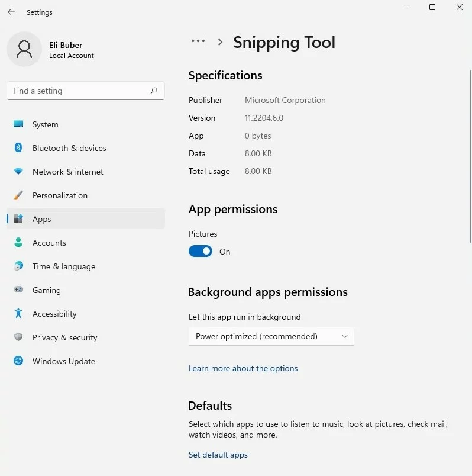The height and width of the screenshot is (476, 472).
Task: Click Eli Buber account name
Action: [x=66, y=45]
